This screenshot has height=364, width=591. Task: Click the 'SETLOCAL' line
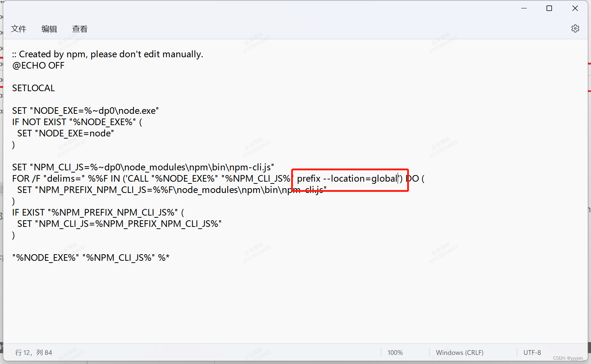point(34,88)
